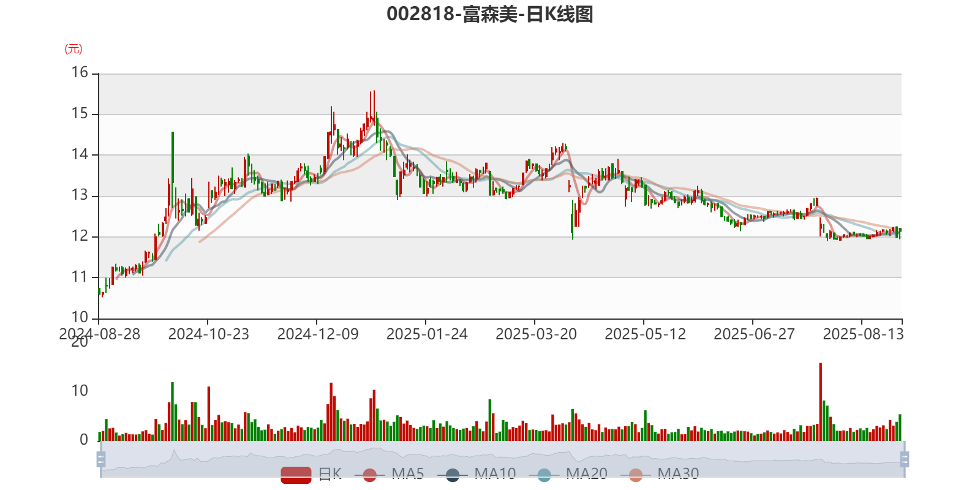The width and height of the screenshot is (980, 490).
Task: Click the x-axis date 2025-03-20
Action: click(535, 334)
